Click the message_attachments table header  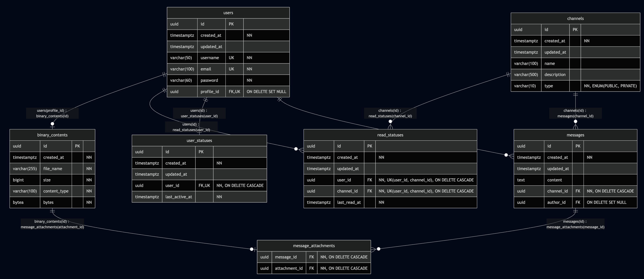point(314,246)
